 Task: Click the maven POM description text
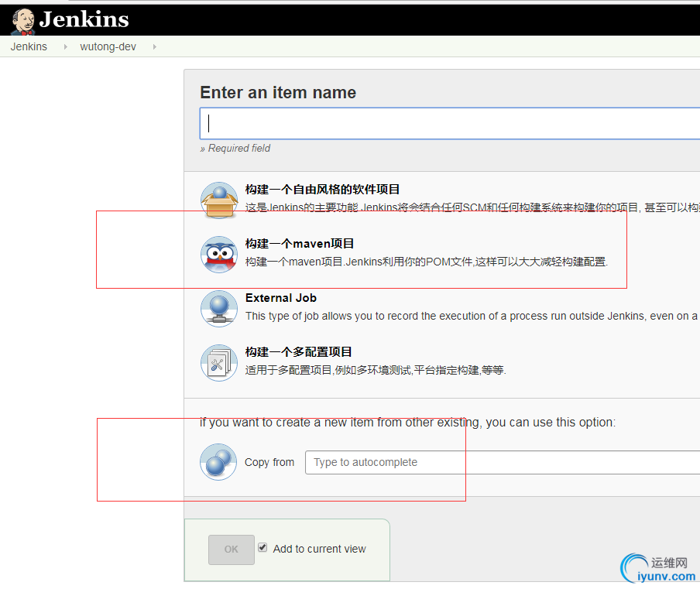[x=427, y=262]
